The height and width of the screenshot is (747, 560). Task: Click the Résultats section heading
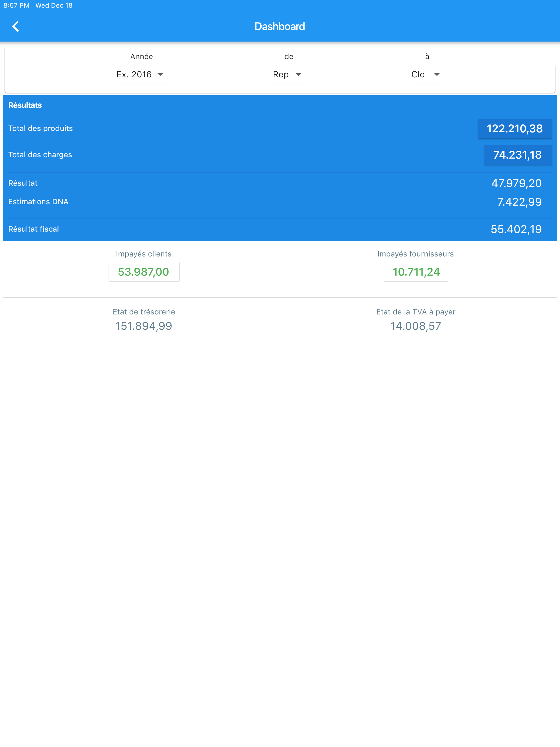(25, 105)
